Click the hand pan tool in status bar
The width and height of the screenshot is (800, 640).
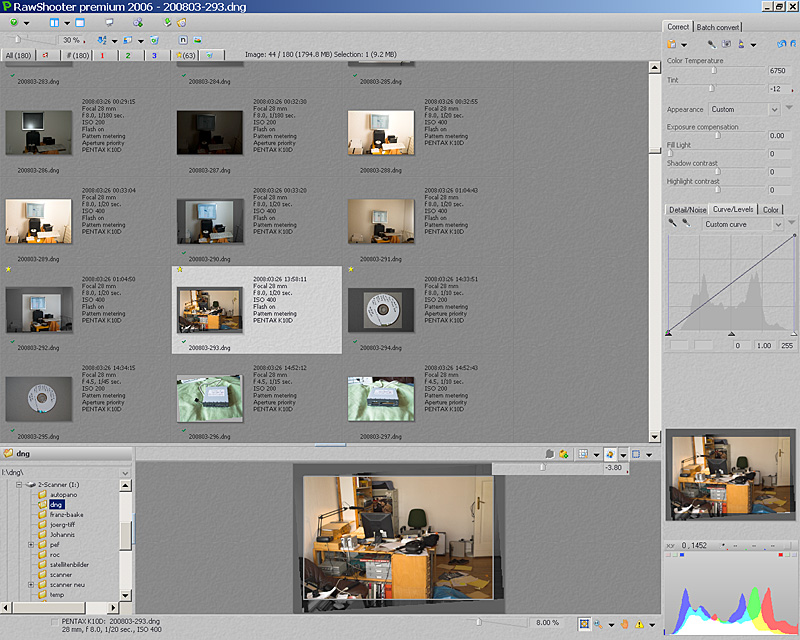click(x=625, y=623)
